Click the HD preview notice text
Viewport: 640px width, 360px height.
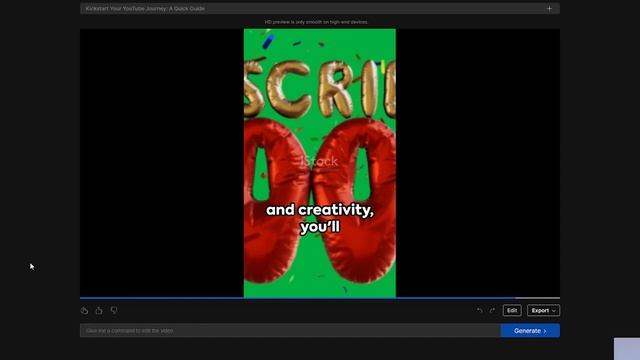tap(316, 22)
